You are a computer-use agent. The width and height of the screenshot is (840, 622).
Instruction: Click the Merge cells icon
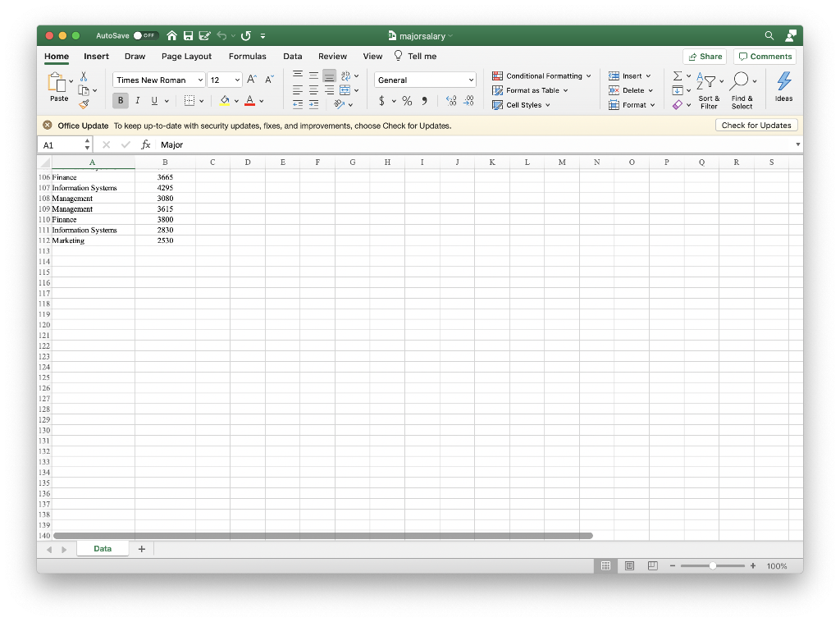345,90
